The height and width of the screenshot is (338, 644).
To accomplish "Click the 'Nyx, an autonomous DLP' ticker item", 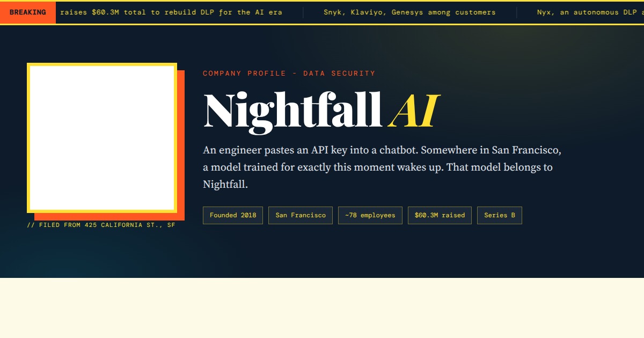I will tap(590, 12).
